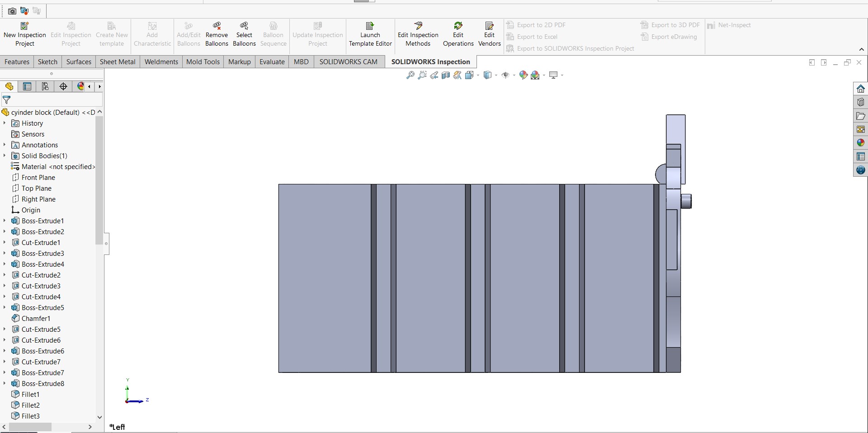868x433 pixels.
Task: Switch to Sheet Metal tab
Action: click(x=118, y=62)
